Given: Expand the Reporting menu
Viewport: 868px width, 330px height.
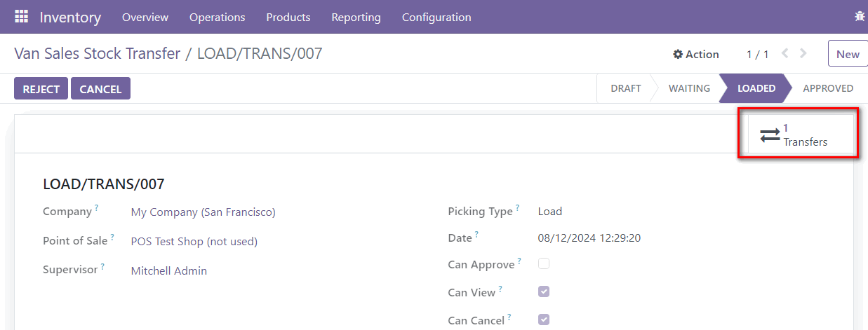Looking at the screenshot, I should tap(356, 17).
